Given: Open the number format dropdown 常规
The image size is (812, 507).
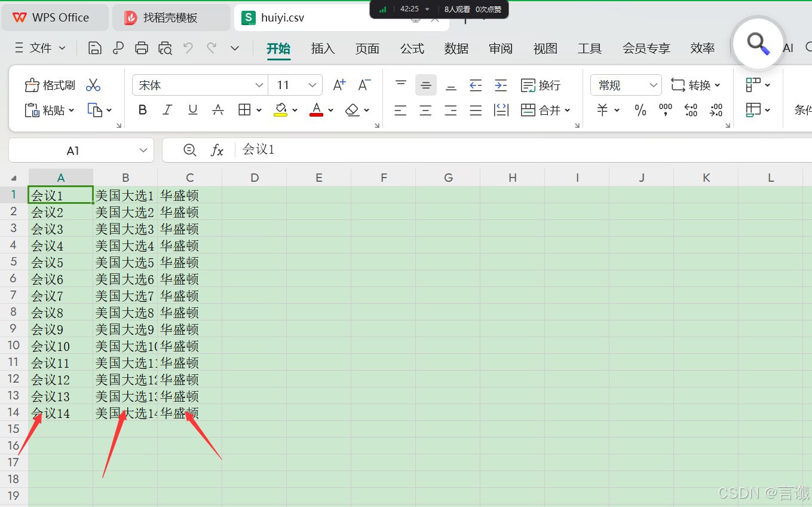Looking at the screenshot, I should tap(653, 85).
